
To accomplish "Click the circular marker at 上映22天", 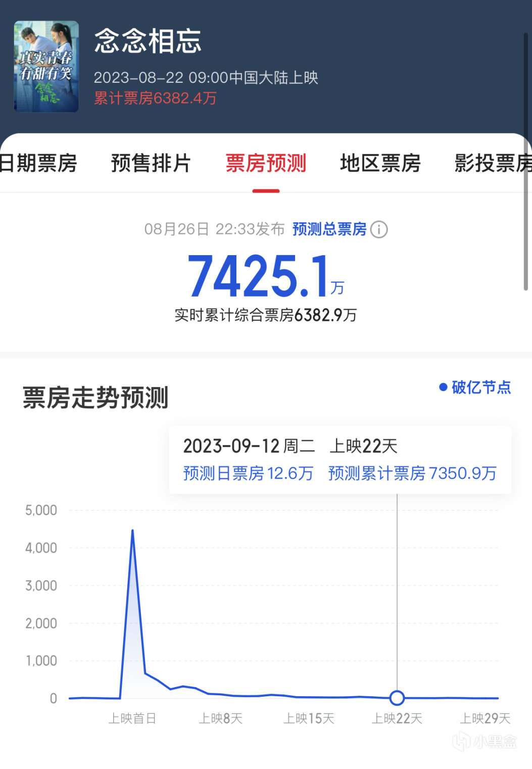I will click(x=397, y=698).
